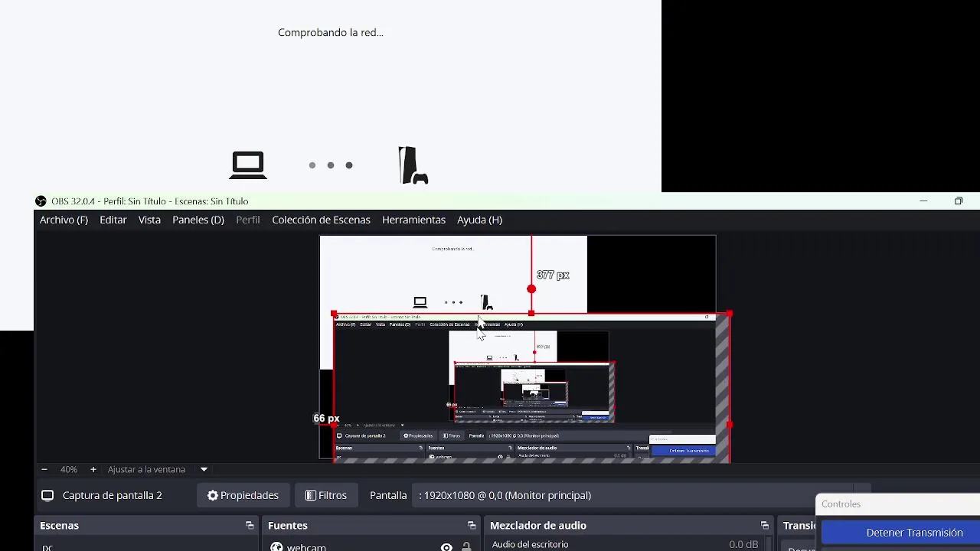The width and height of the screenshot is (980, 551).
Task: Zoom out the preview with the minus icon
Action: 44,469
